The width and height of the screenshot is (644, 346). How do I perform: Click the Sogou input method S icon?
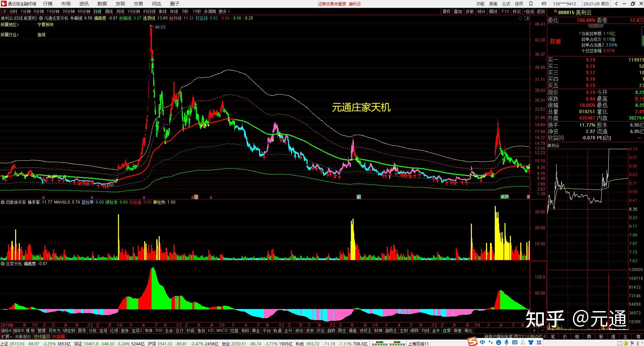pos(473,342)
